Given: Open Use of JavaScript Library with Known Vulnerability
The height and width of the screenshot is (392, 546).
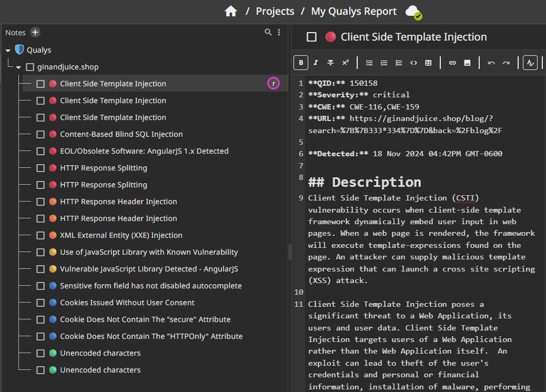Looking at the screenshot, I should click(x=149, y=252).
